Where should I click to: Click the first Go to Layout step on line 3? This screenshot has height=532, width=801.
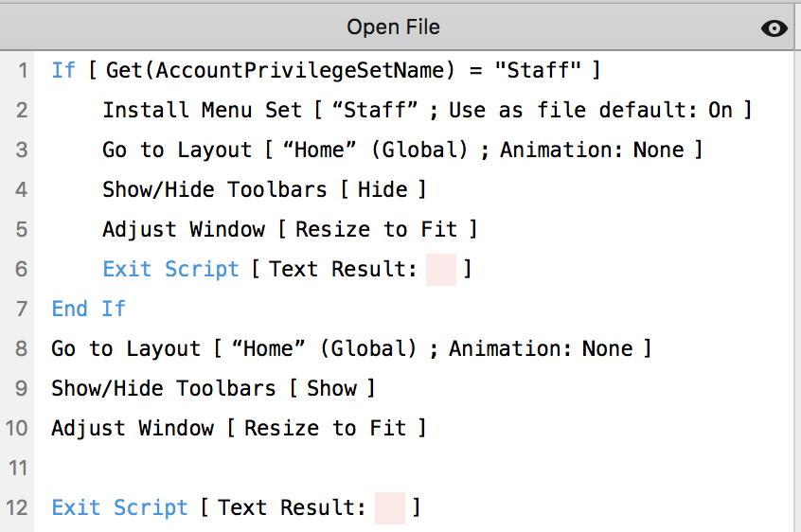coord(402,150)
